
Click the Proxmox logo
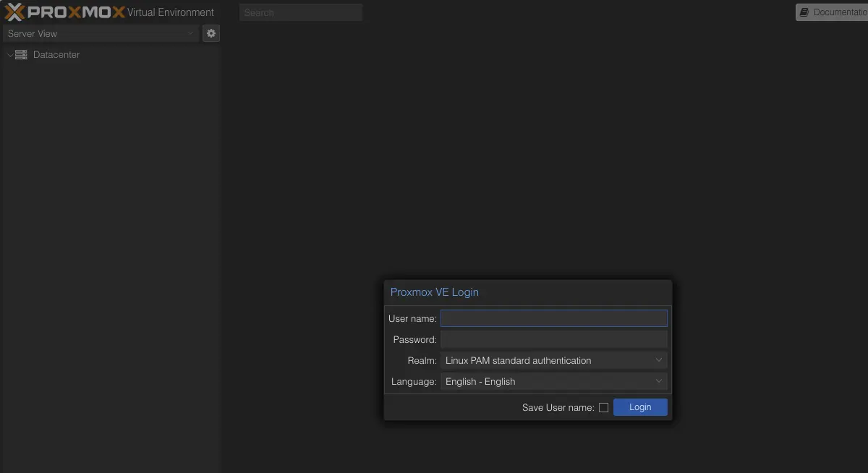(x=65, y=12)
